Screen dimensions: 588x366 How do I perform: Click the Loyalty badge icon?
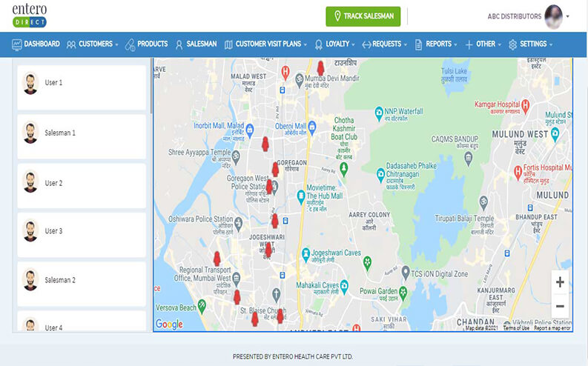[x=319, y=44]
